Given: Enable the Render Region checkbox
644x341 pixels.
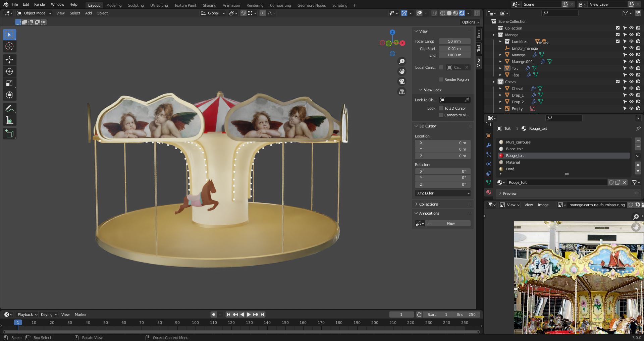Looking at the screenshot, I should point(441,79).
